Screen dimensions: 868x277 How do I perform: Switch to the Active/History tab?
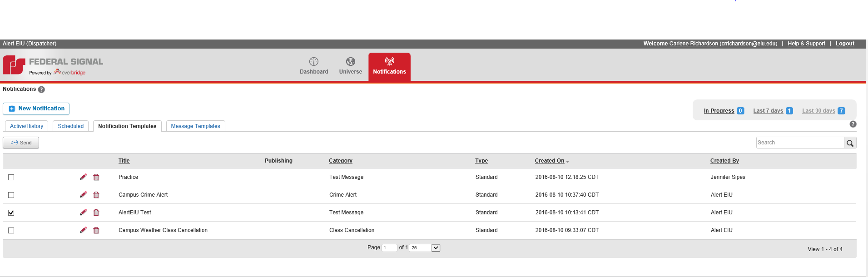26,126
